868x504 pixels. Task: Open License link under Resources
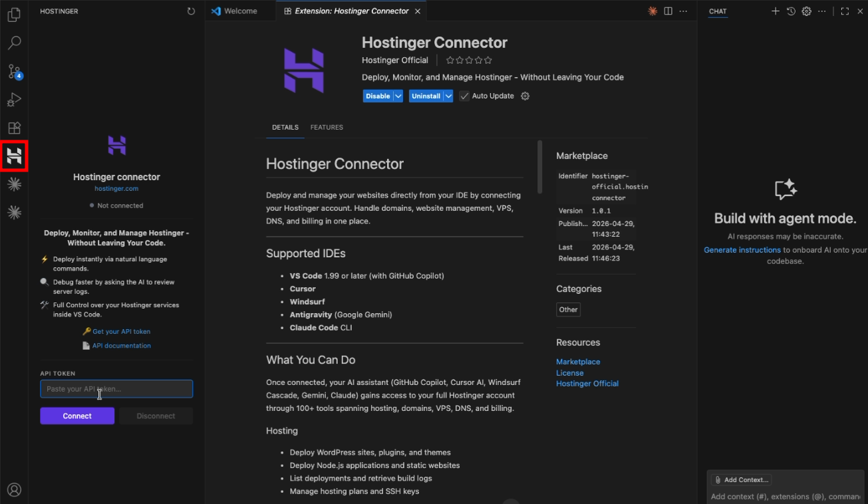(570, 373)
